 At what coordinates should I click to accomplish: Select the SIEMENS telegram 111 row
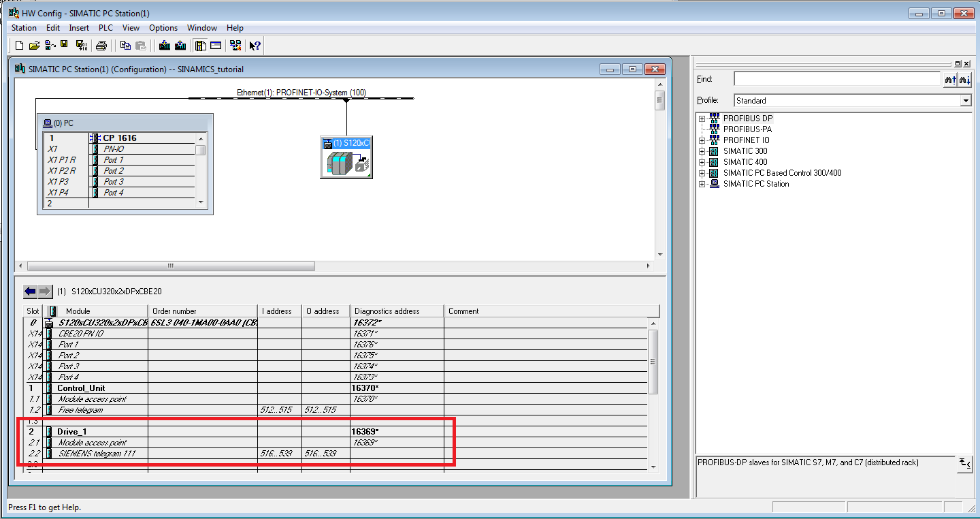[337, 454]
